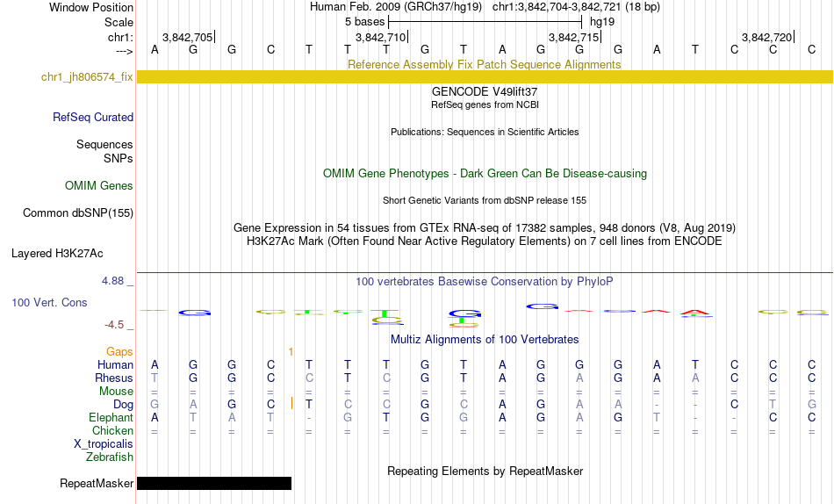Click the chr1_jh806574_fix track label
The width and height of the screenshot is (834, 504).
pyautogui.click(x=87, y=76)
